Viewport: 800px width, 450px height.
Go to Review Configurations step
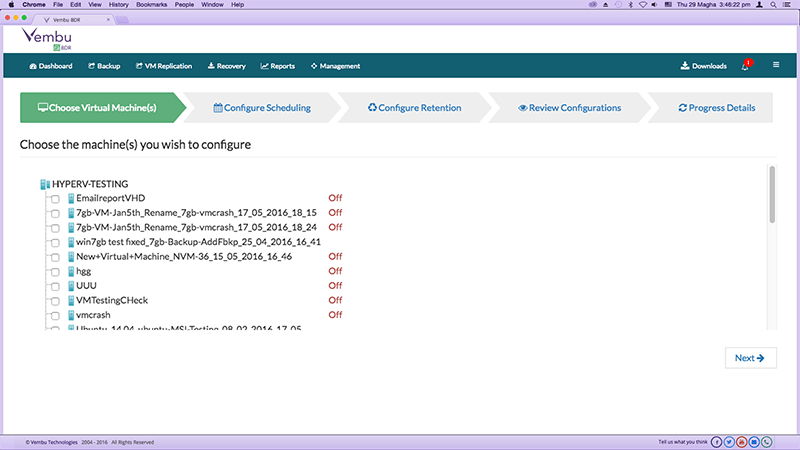click(569, 108)
